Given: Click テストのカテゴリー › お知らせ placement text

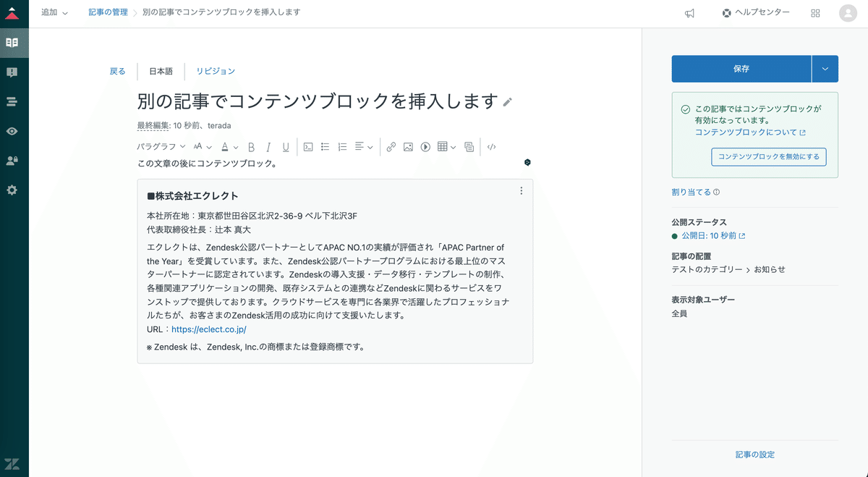Looking at the screenshot, I should click(728, 269).
